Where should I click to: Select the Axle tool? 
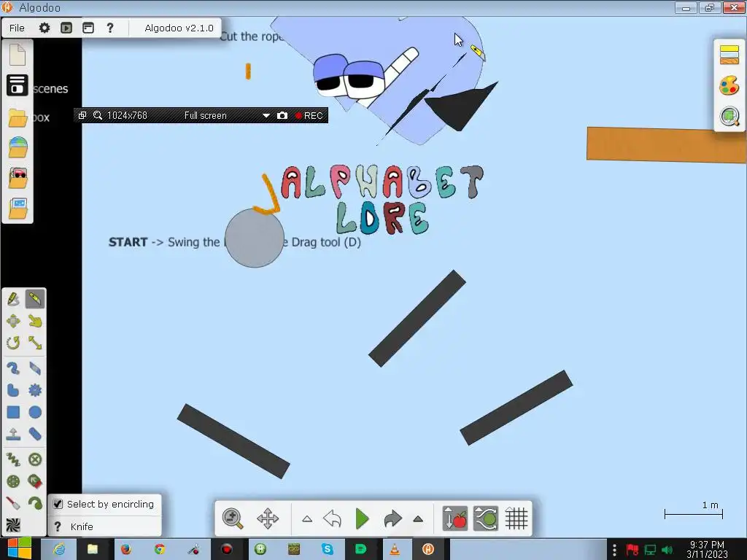[13, 481]
